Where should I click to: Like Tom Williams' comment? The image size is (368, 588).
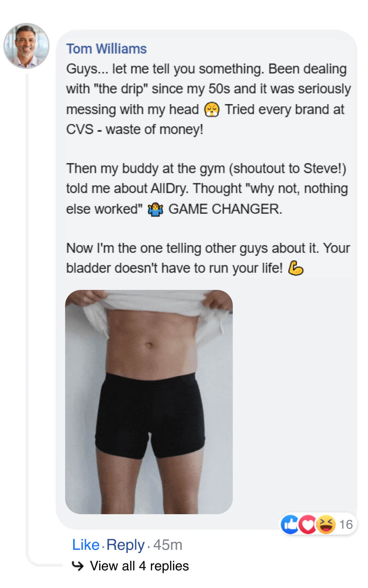86,545
